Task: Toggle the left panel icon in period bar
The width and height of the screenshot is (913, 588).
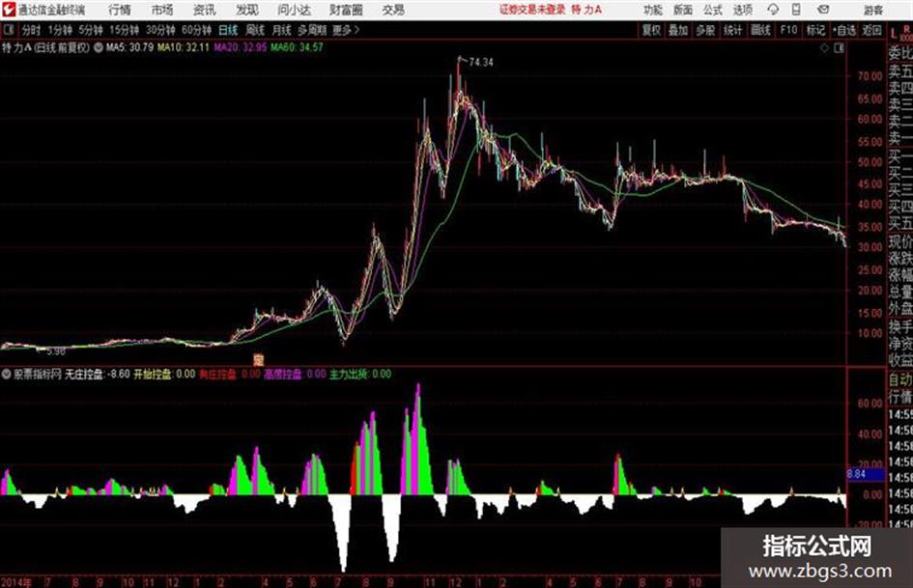Action: coord(8,30)
